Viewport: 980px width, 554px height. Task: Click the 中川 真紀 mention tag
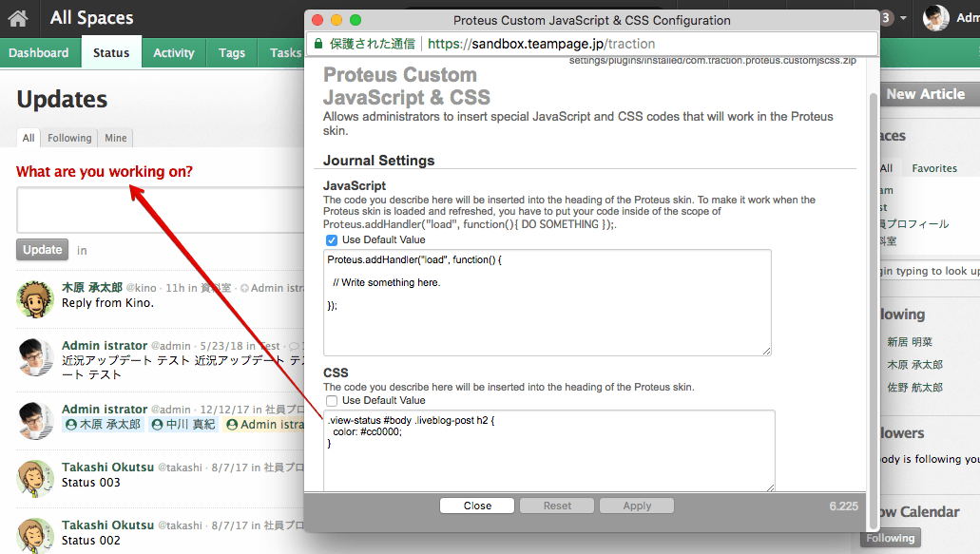pos(183,425)
